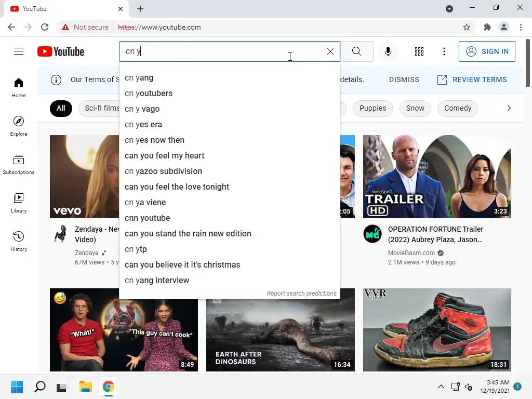Choose suggestion 'cn y vago'

point(229,109)
